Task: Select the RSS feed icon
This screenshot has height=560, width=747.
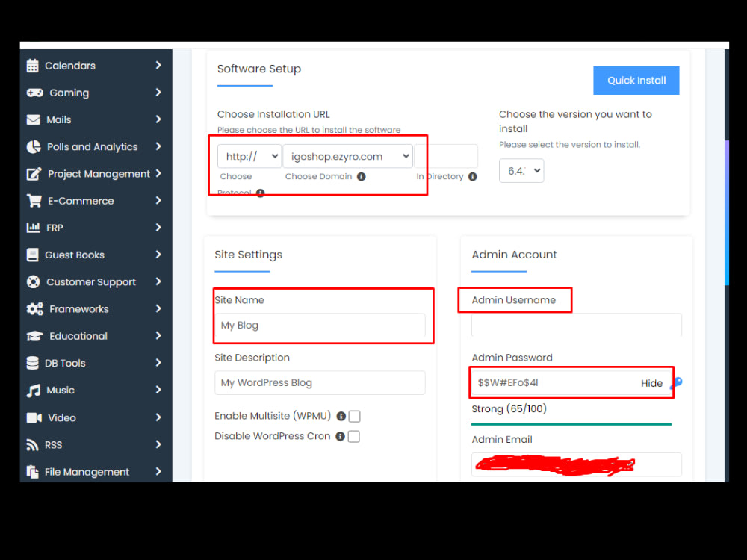Action: (x=34, y=444)
